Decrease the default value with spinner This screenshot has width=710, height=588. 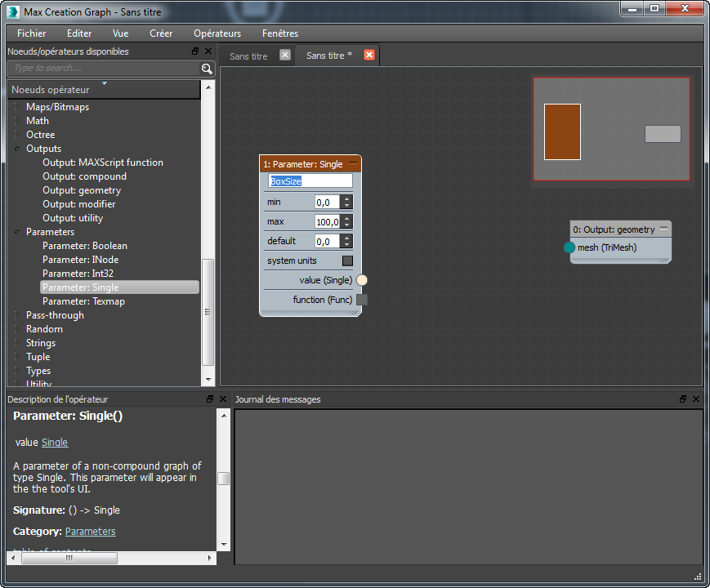click(347, 244)
